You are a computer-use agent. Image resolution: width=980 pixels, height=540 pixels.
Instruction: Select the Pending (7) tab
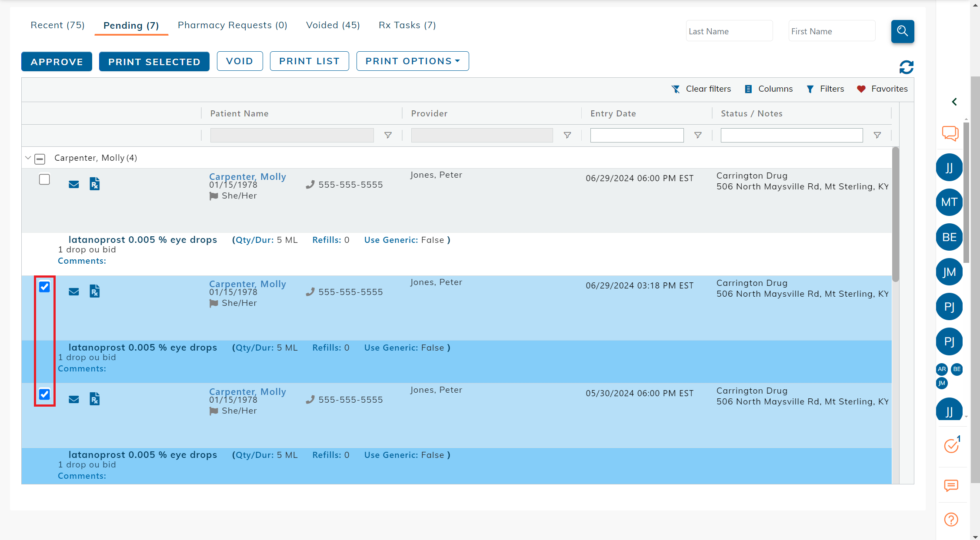tap(131, 25)
